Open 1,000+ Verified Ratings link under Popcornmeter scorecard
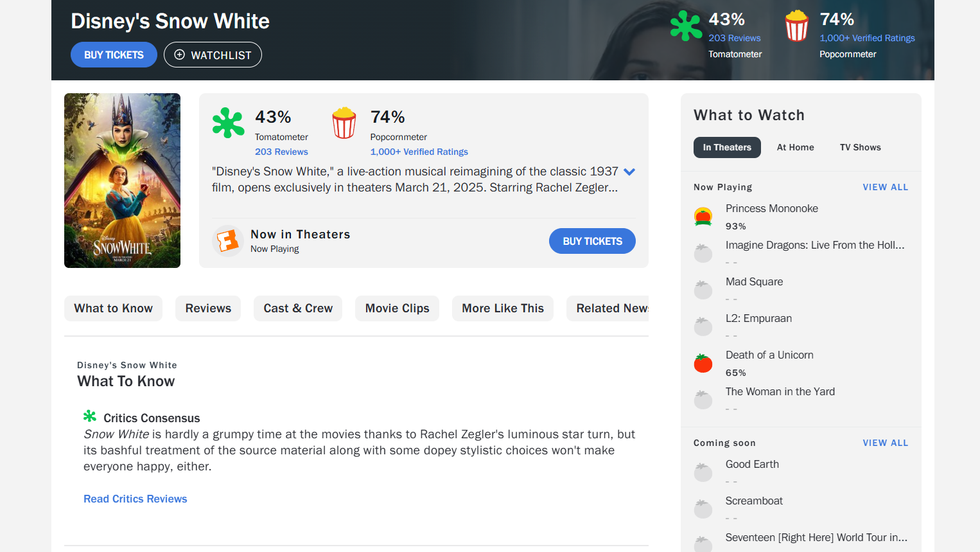The height and width of the screenshot is (552, 980). [419, 152]
